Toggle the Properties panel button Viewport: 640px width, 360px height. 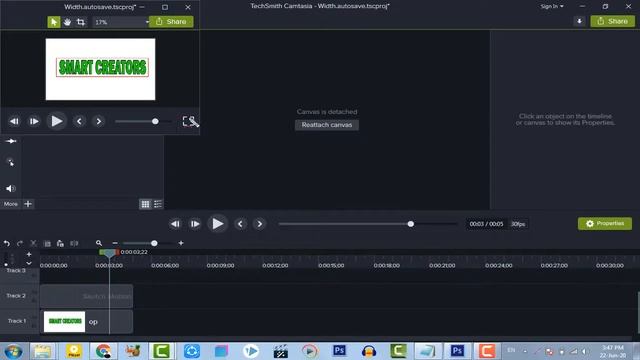coord(604,223)
